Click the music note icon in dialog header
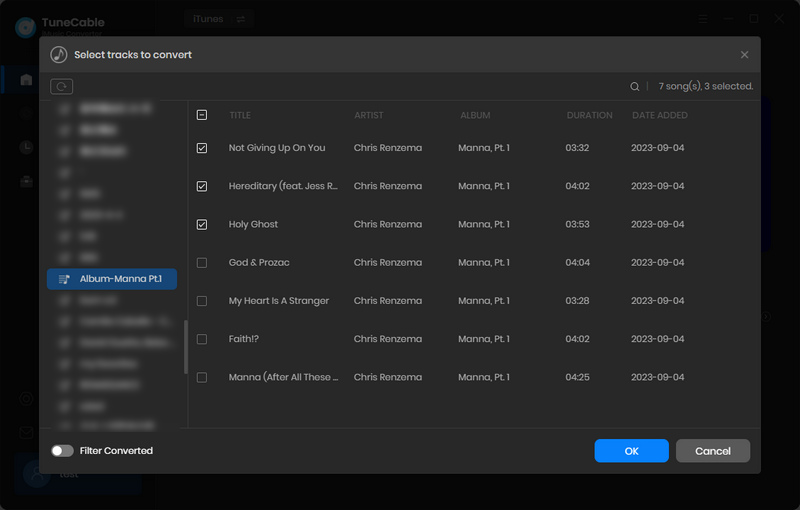Screen dimensions: 800x510 pyautogui.click(x=59, y=55)
